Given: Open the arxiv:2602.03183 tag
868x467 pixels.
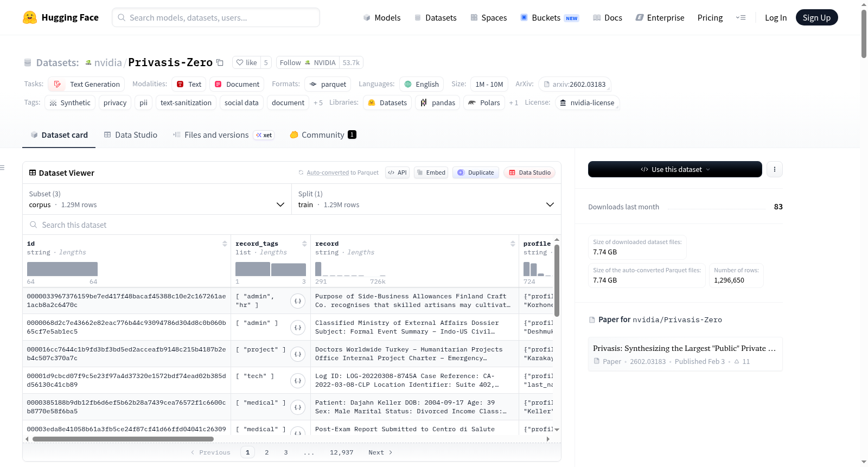Looking at the screenshot, I should coord(575,84).
